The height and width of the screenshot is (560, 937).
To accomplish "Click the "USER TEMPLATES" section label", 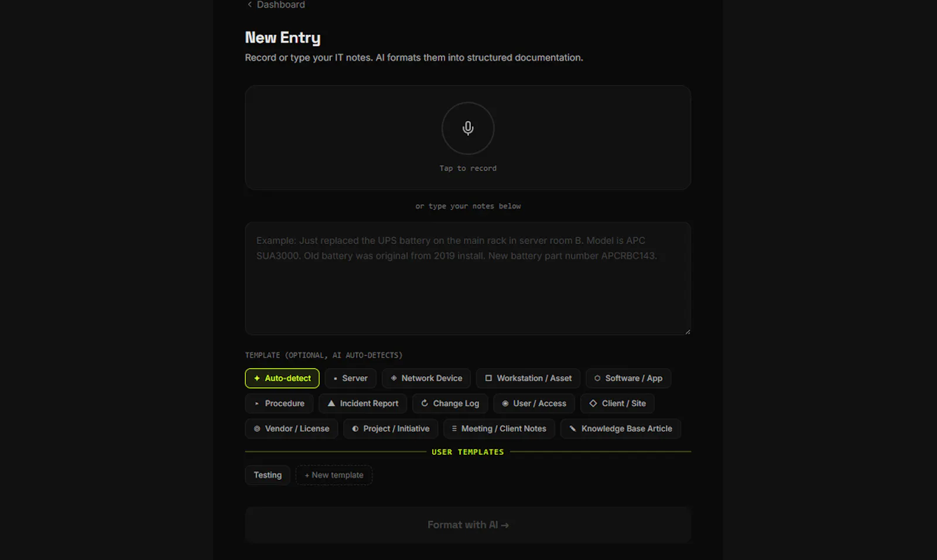I will click(x=467, y=452).
